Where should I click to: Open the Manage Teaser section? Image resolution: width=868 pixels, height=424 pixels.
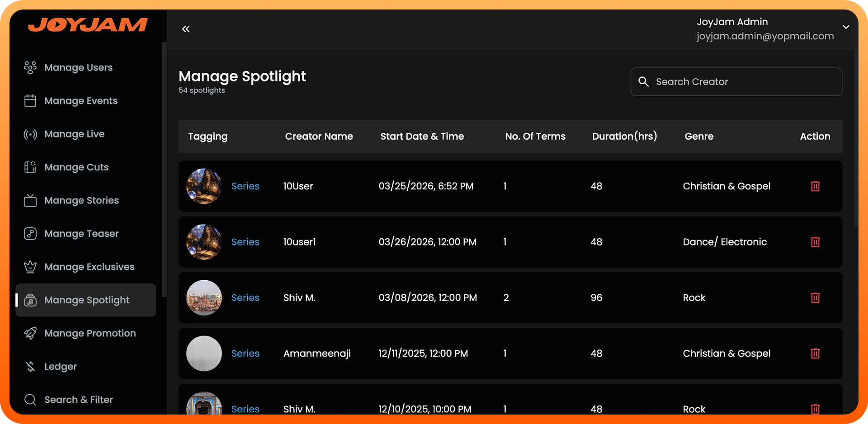click(81, 234)
